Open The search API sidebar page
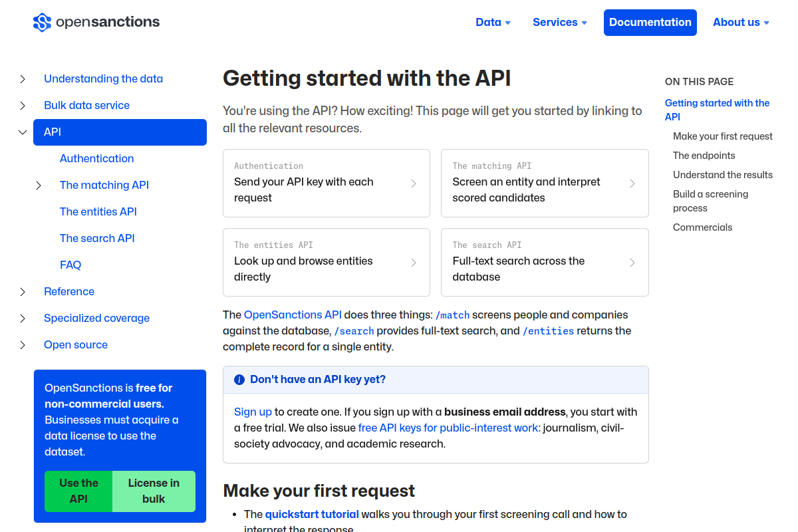Viewport: 798px width, 532px height. pos(97,239)
